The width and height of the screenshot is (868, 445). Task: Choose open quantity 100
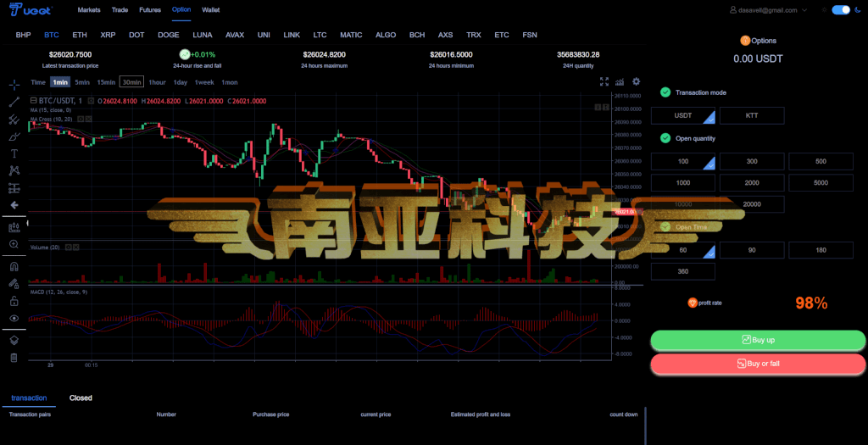click(682, 162)
